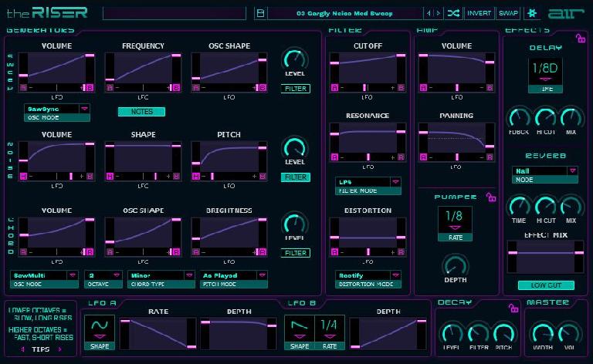Click the AIR logo
Screen dimensions: 593x364
pyautogui.click(x=566, y=14)
